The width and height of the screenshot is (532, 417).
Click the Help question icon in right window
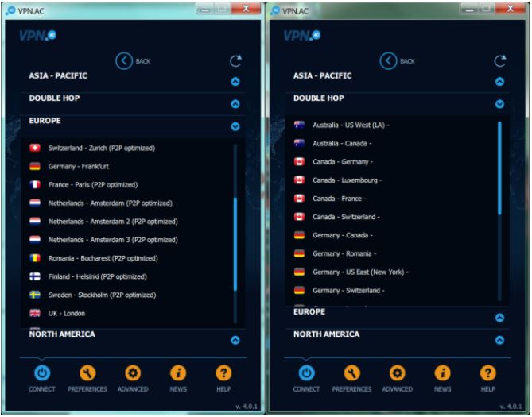point(488,373)
